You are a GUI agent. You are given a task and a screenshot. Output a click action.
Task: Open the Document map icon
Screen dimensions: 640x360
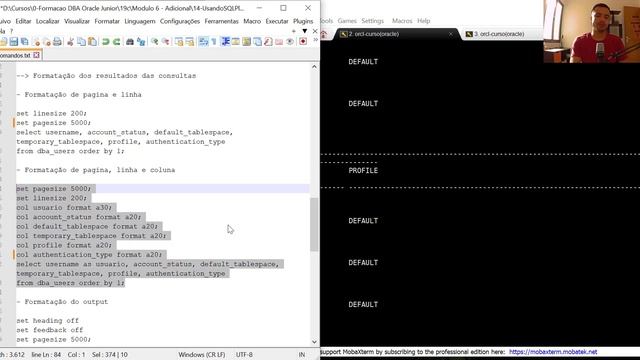click(x=247, y=42)
